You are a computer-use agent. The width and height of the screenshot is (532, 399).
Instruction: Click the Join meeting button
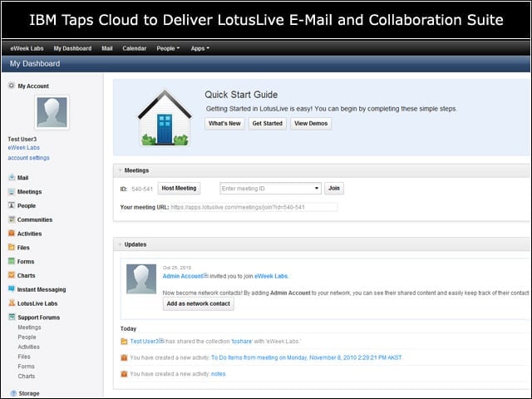tap(334, 189)
